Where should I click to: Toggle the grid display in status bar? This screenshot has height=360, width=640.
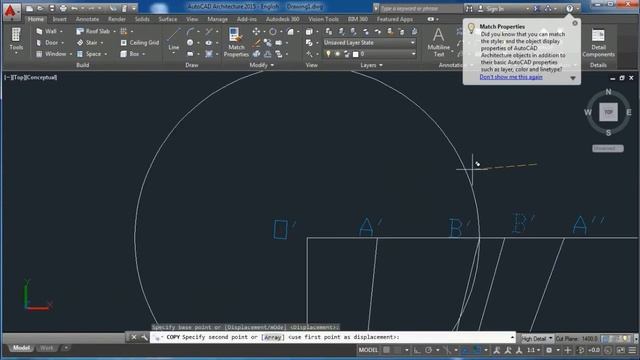pos(386,350)
